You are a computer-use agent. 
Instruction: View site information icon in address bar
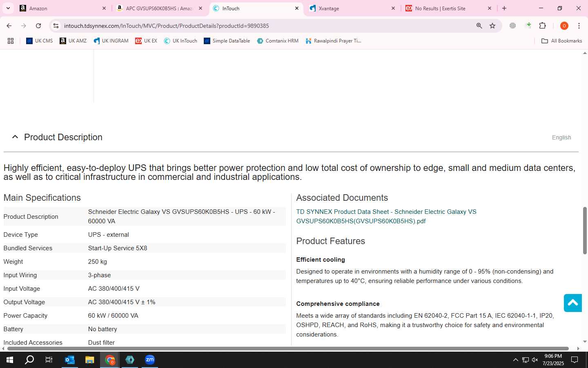pyautogui.click(x=56, y=26)
